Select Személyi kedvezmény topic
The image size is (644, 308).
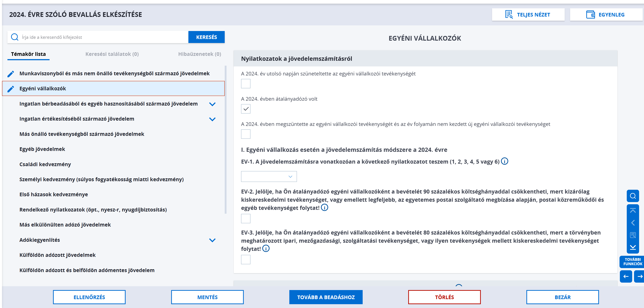pyautogui.click(x=101, y=179)
